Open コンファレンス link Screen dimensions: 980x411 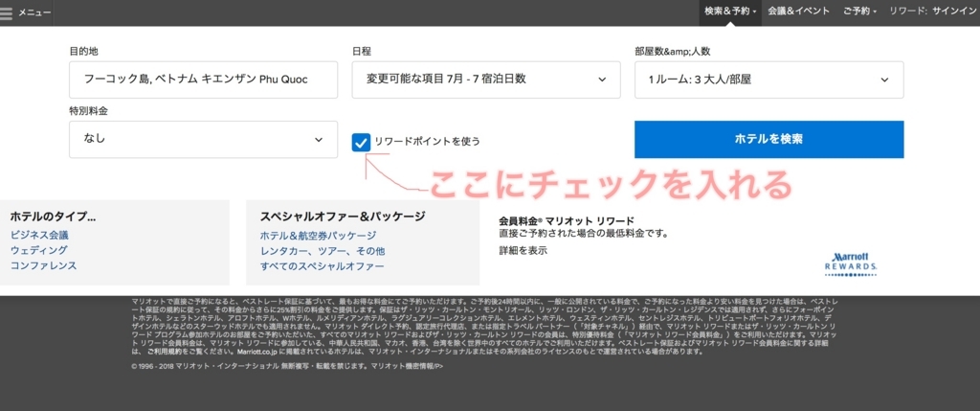pyautogui.click(x=44, y=265)
